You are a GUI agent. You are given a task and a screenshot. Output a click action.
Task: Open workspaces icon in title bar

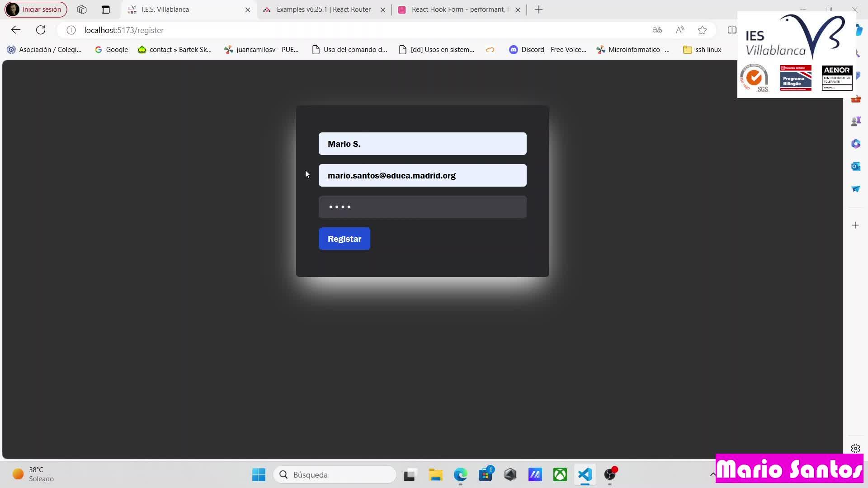tap(82, 9)
